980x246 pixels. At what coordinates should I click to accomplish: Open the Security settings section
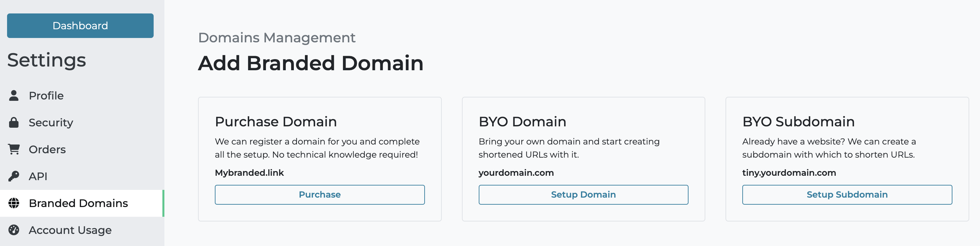click(x=51, y=122)
